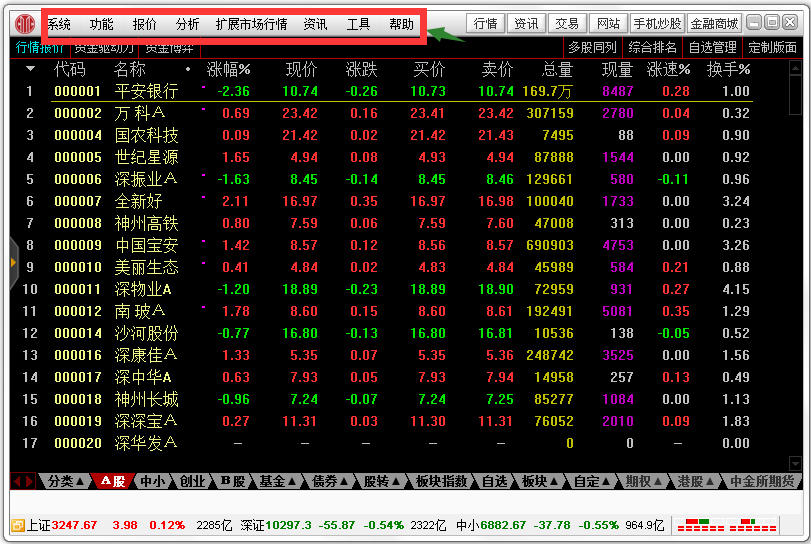
Task: Select stock row 中国宝安
Action: tap(401, 245)
